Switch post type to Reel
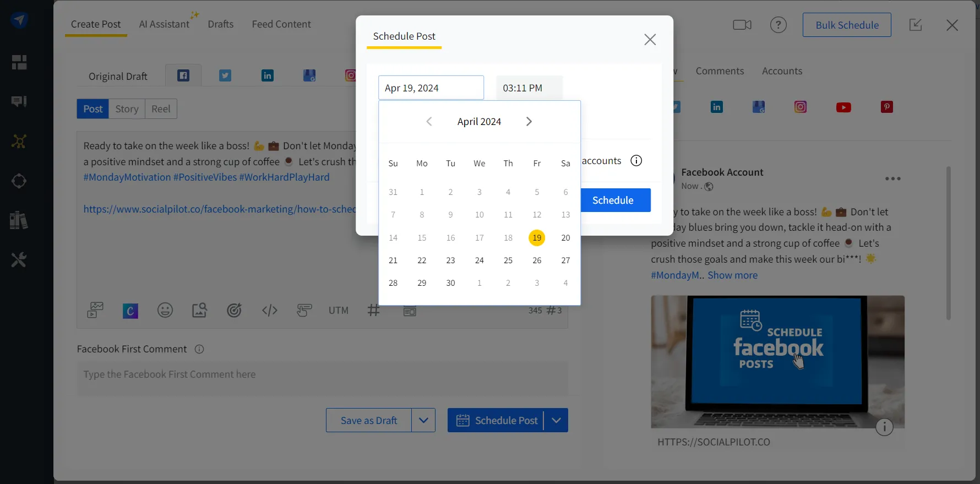Image resolution: width=980 pixels, height=484 pixels. pyautogui.click(x=161, y=109)
